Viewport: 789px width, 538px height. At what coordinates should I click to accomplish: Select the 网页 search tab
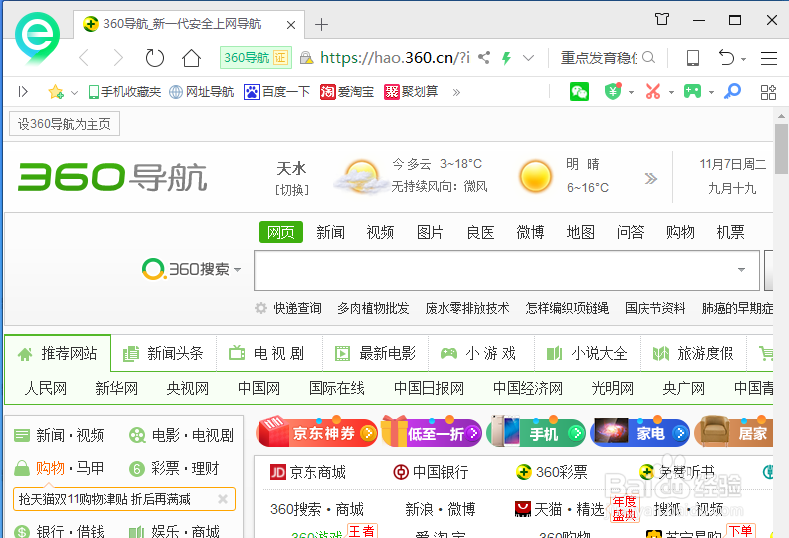tap(281, 232)
